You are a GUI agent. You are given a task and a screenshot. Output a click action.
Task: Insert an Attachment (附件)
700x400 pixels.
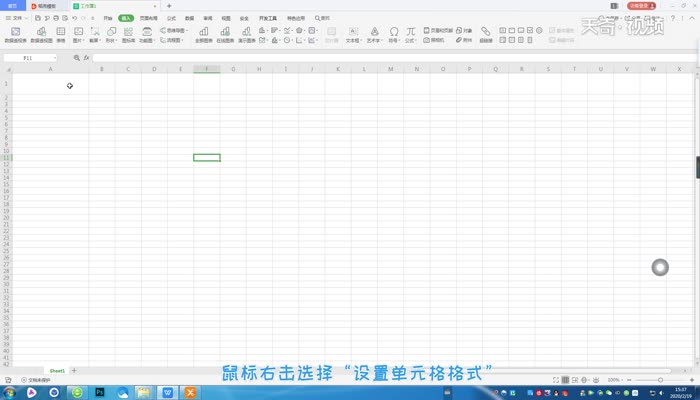click(464, 40)
